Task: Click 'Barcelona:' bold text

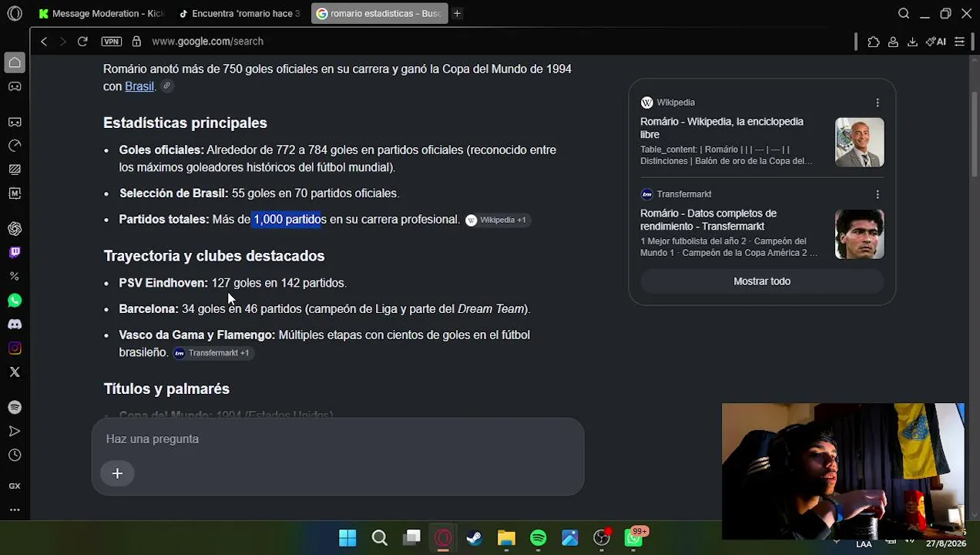Action: coord(149,309)
